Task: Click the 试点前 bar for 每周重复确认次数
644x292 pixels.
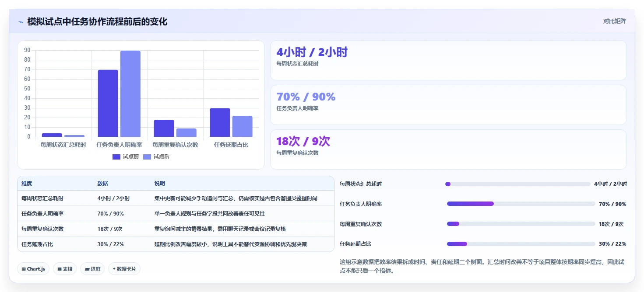Action: 164,129
